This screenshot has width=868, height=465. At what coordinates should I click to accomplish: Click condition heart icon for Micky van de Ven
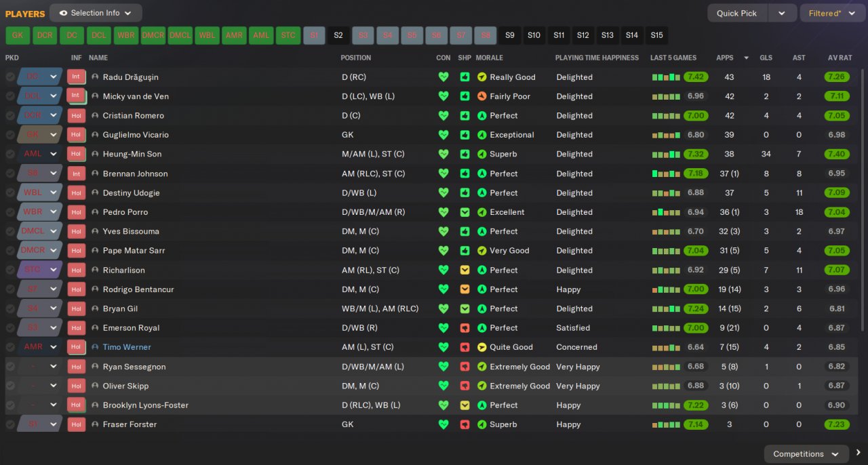443,96
